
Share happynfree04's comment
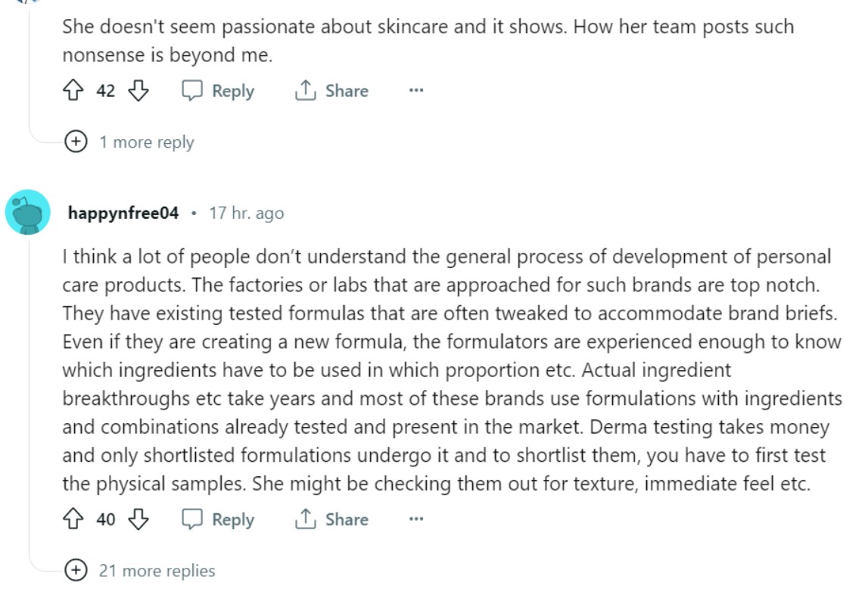(331, 519)
